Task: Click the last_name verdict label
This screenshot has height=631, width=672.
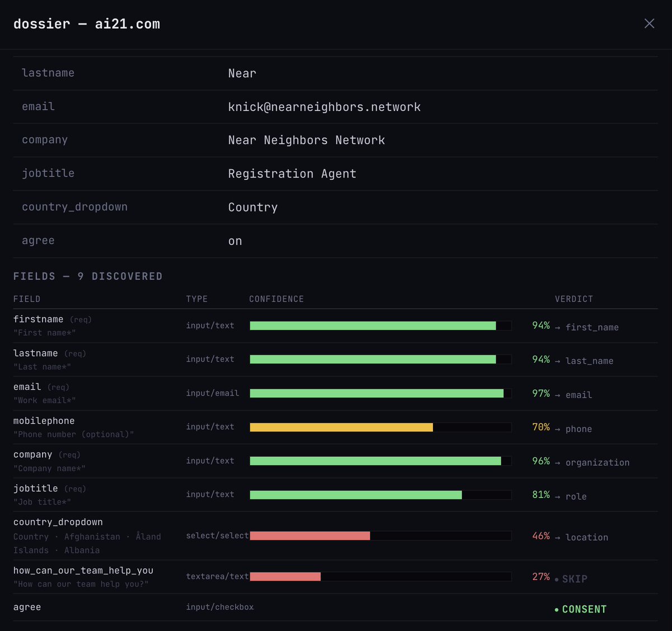Action: pyautogui.click(x=589, y=361)
